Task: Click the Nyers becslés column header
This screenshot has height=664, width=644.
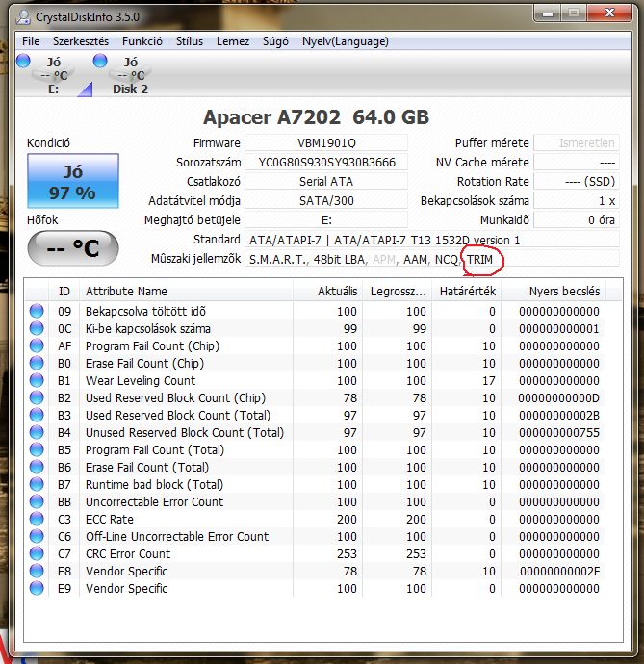Action: (x=553, y=292)
